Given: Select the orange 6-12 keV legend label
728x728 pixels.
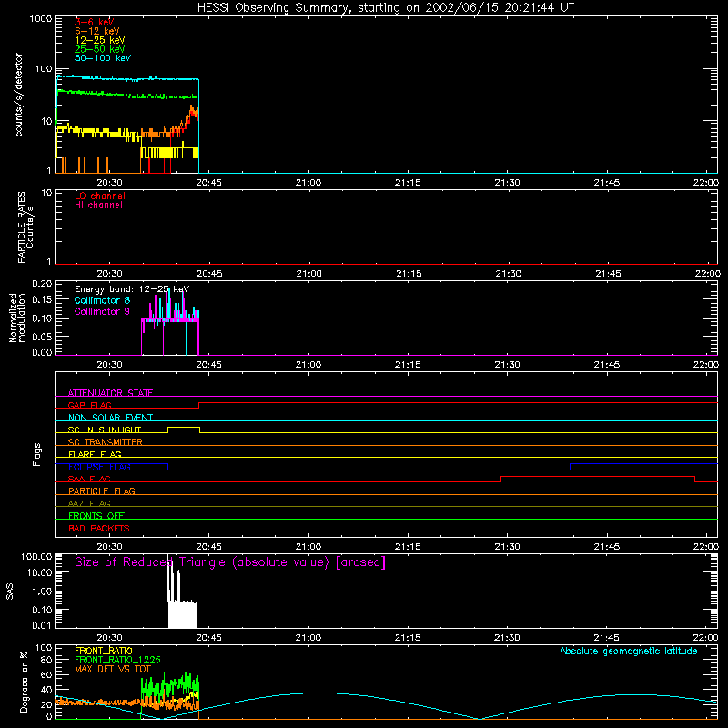Looking at the screenshot, I should click(97, 31).
